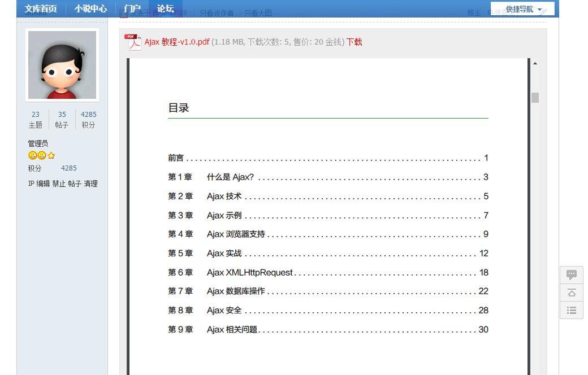
Task: Click the 目录 heading in the PDF
Action: 179,108
